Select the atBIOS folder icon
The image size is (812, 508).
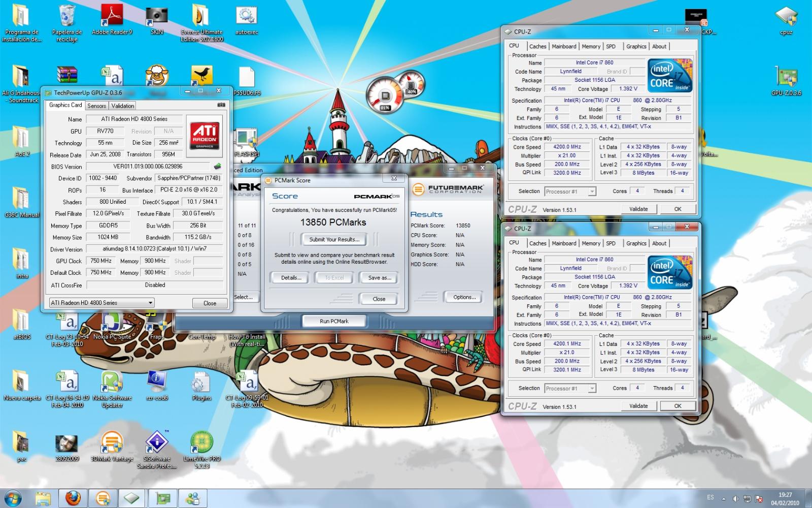[x=21, y=324]
